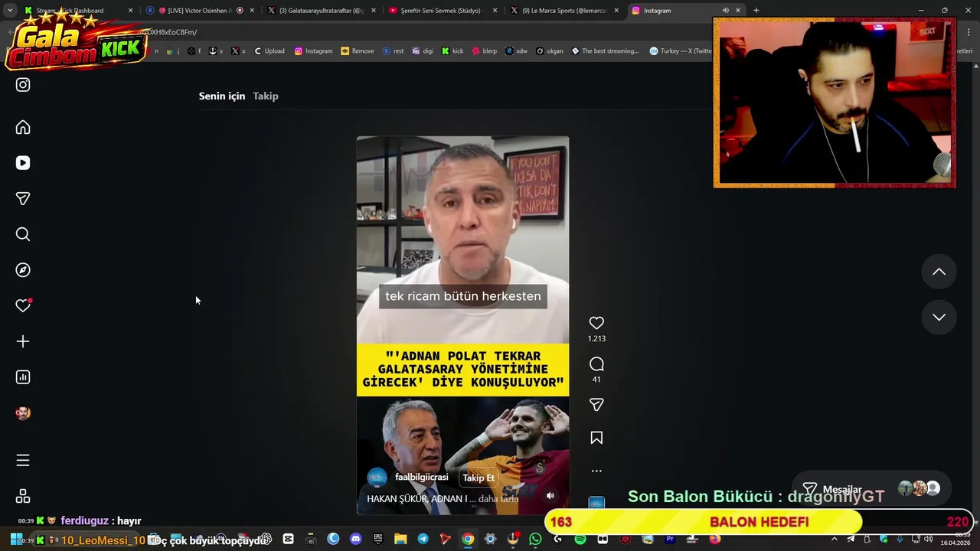Switch to Takip tab
This screenshot has width=980, height=551.
pyautogui.click(x=266, y=96)
